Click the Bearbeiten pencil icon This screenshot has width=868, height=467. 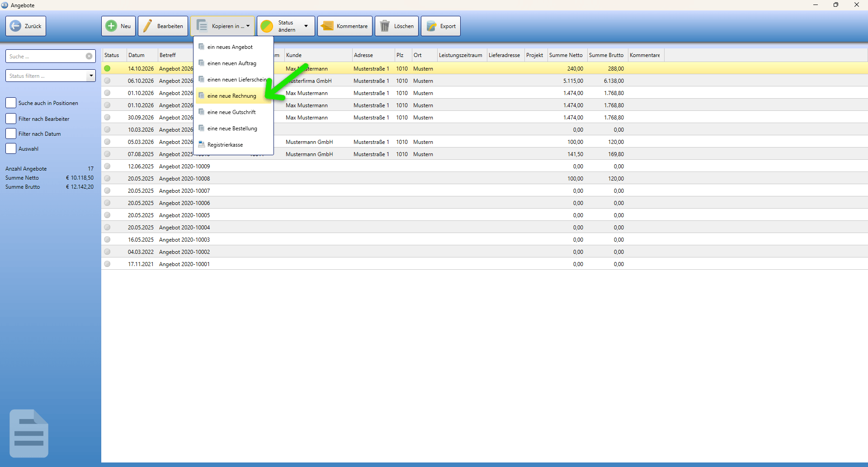[147, 26]
